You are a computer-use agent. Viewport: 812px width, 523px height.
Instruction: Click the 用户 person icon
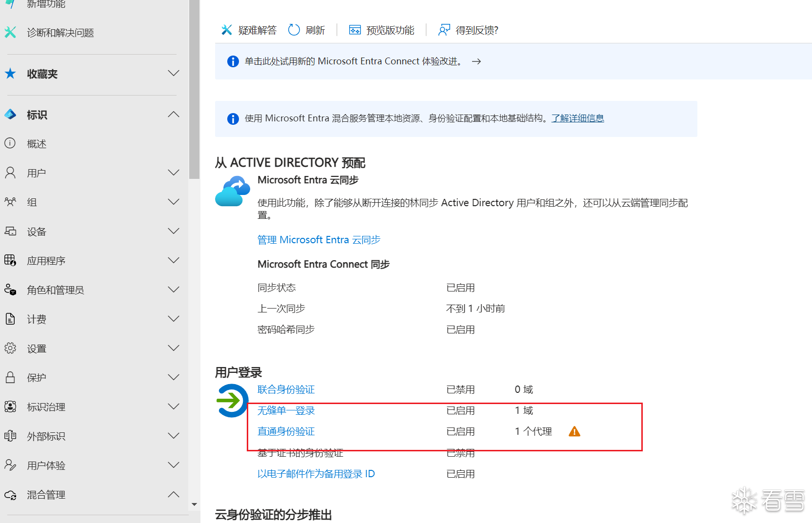click(x=10, y=173)
